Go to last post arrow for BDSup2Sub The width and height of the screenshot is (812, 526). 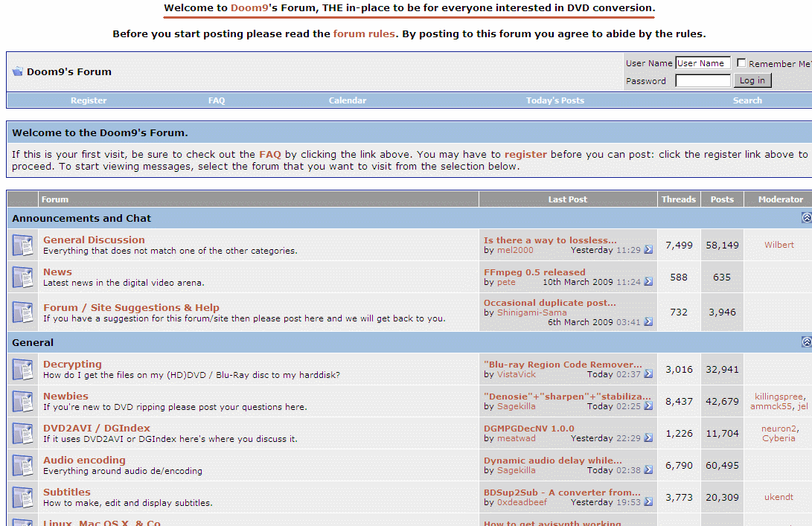pos(648,502)
